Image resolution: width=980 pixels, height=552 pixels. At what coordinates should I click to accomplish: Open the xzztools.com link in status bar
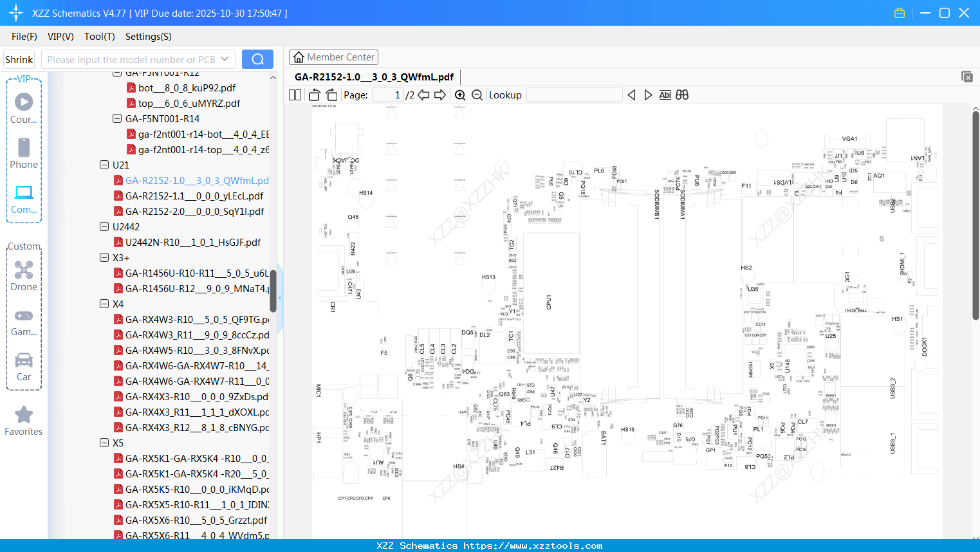pyautogui.click(x=533, y=546)
